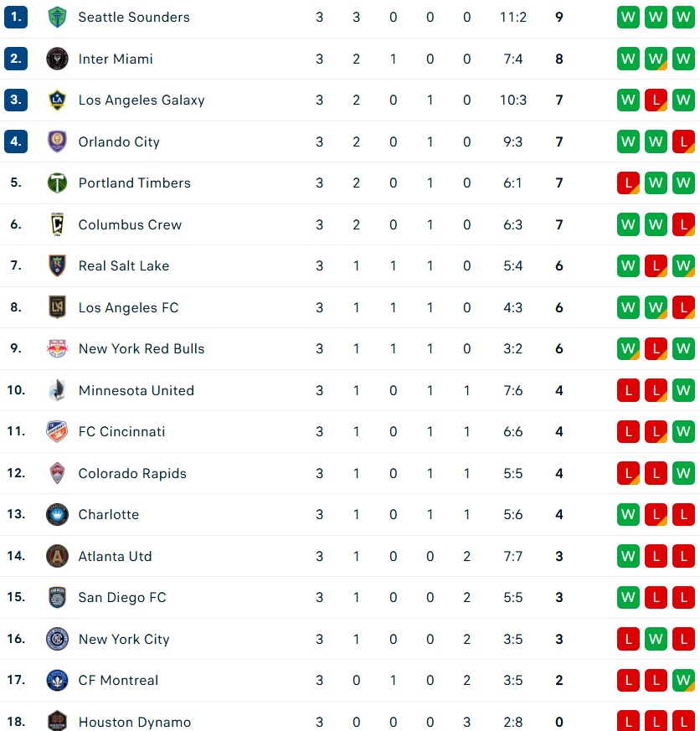Open the Inter Miami team logo
This screenshot has width=700, height=731.
[57, 59]
